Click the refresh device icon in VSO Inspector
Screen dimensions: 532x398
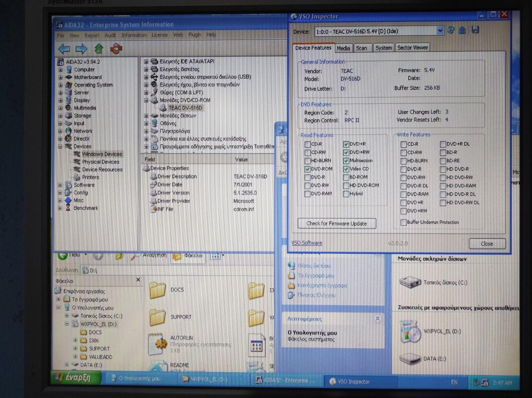tap(451, 31)
